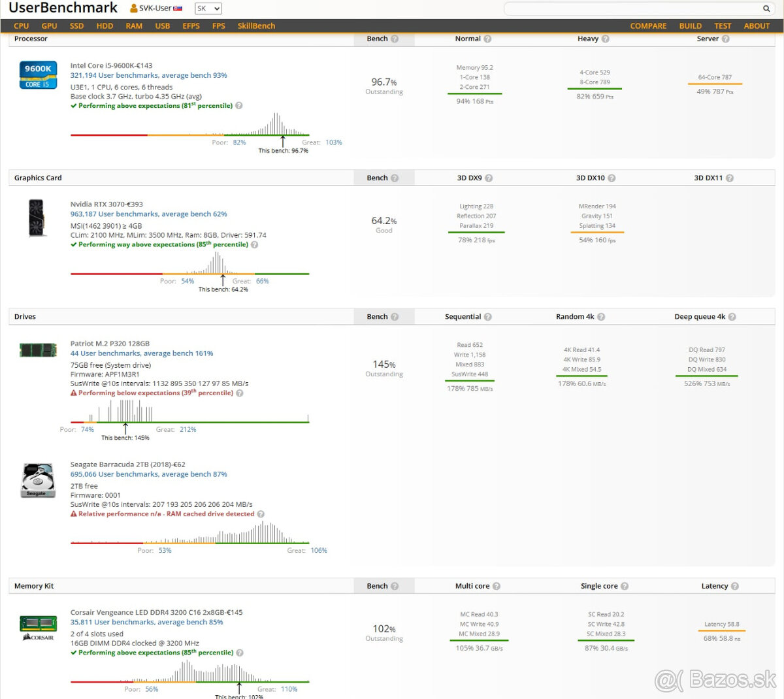This screenshot has width=784, height=699.
Task: Click the Corsair memory kit logo
Action: [x=38, y=627]
